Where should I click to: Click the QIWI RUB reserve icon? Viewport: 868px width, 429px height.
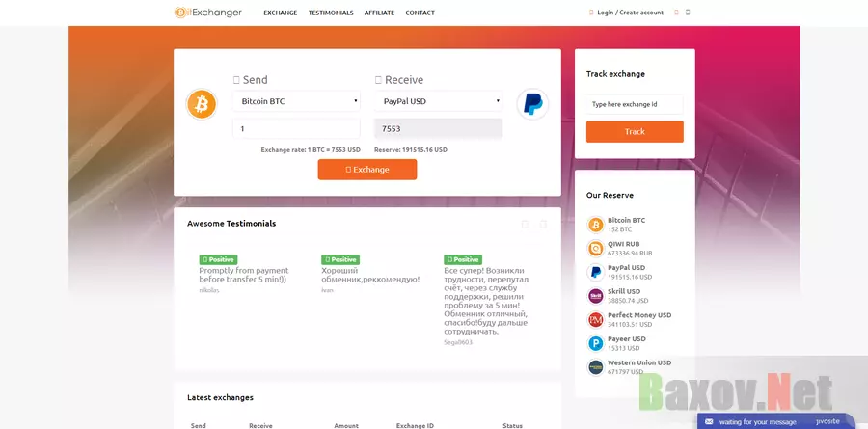point(596,249)
